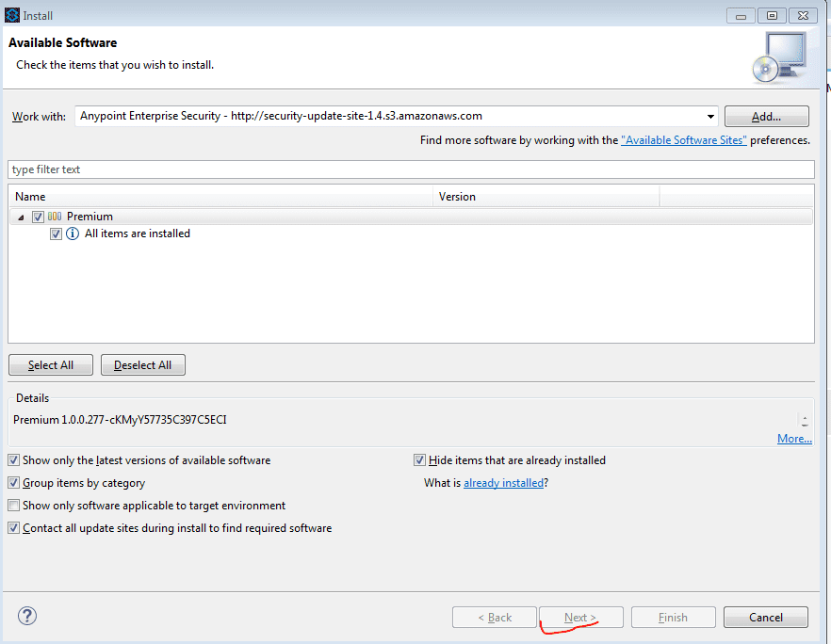Enable Show only software applicable to target environment
Screen dimensions: 831x644
point(14,506)
